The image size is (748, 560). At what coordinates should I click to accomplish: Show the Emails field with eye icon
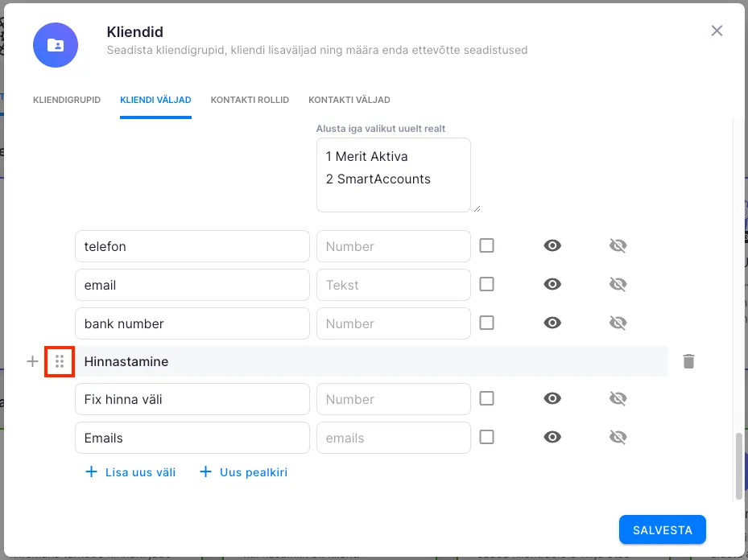(552, 438)
